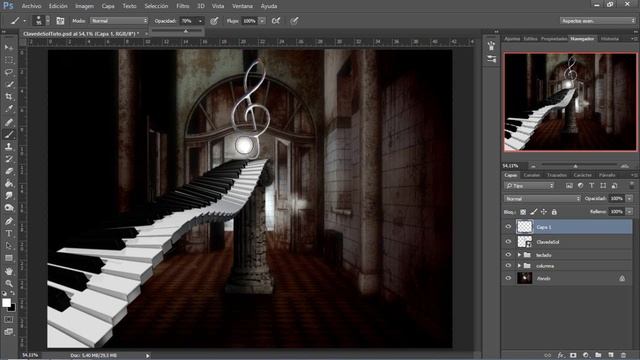The width and height of the screenshot is (640, 360).
Task: Toggle Quick Mask mode icon
Action: pyautogui.click(x=9, y=320)
